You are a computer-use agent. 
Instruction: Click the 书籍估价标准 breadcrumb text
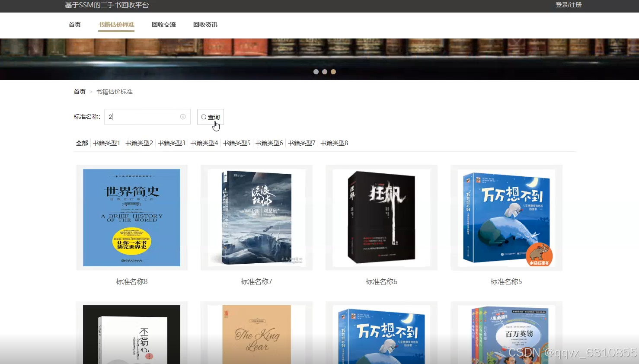[114, 92]
